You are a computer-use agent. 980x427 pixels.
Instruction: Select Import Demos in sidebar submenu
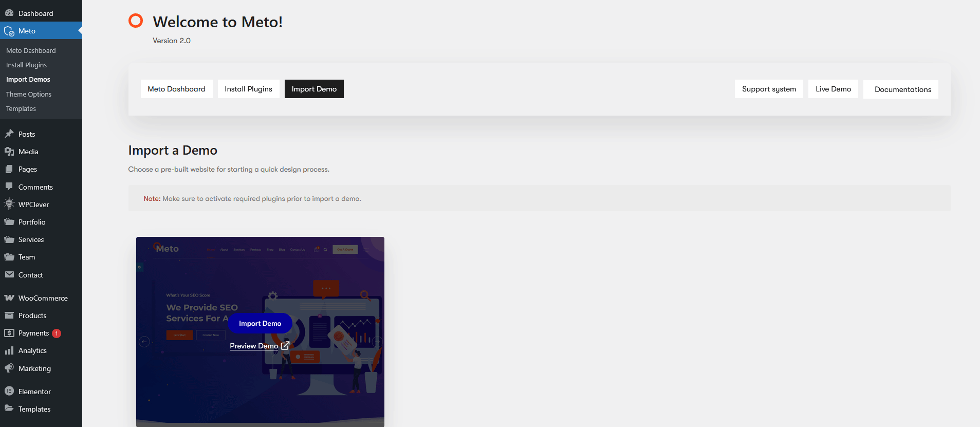pyautogui.click(x=28, y=79)
